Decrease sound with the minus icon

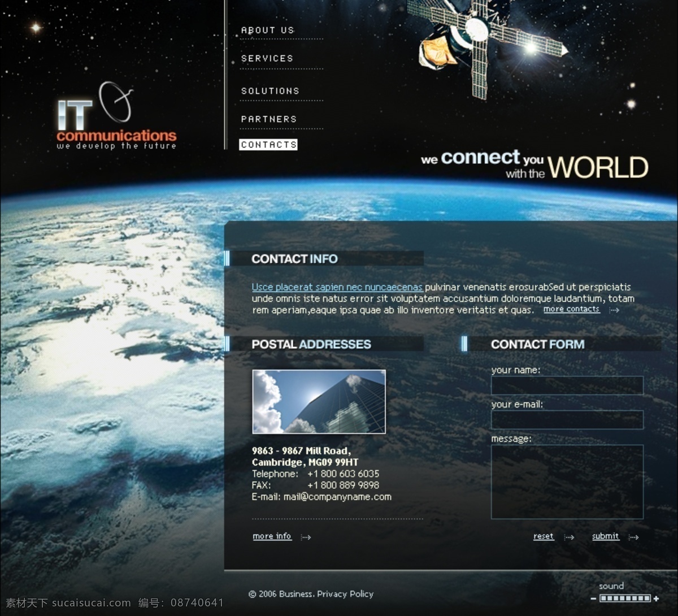pos(593,598)
